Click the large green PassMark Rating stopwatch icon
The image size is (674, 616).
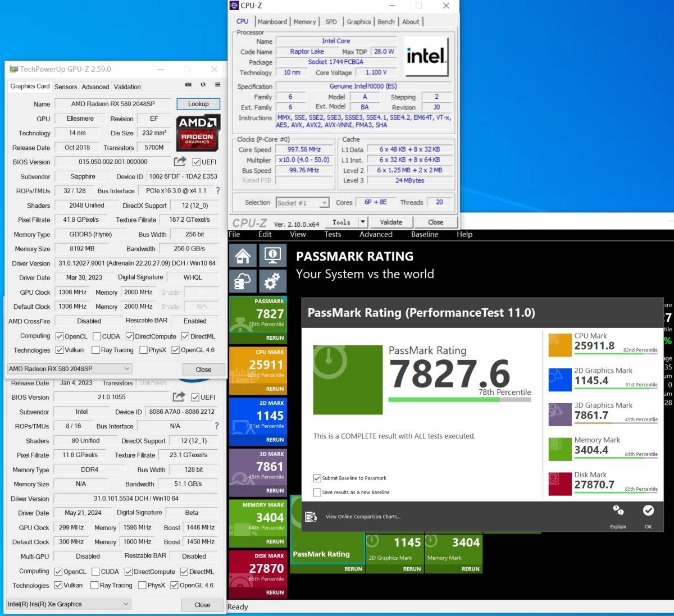point(348,380)
